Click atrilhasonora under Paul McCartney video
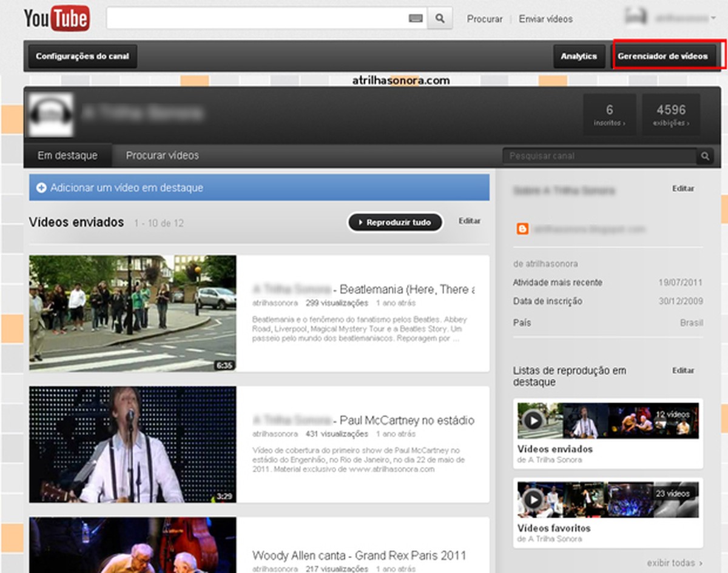This screenshot has height=573, width=728. 275,434
